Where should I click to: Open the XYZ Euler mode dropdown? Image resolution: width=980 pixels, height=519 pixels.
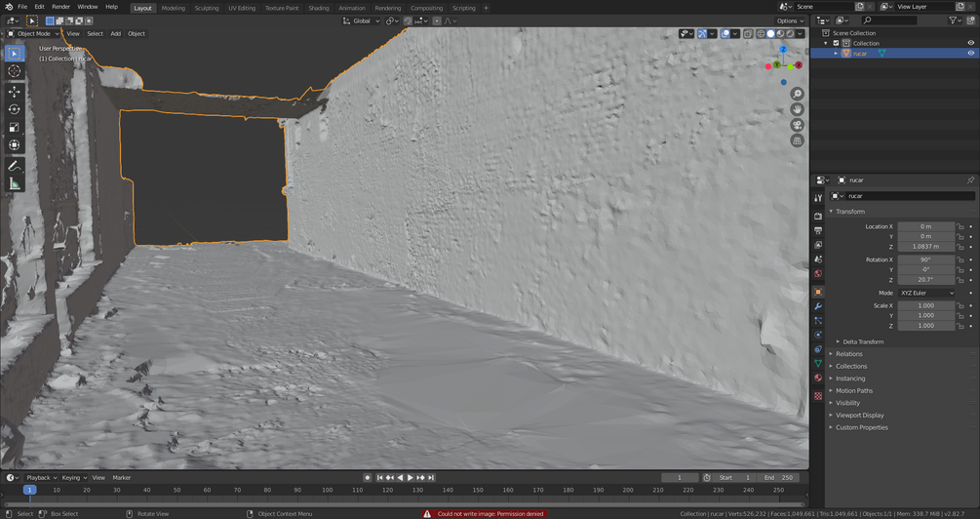[x=926, y=293]
